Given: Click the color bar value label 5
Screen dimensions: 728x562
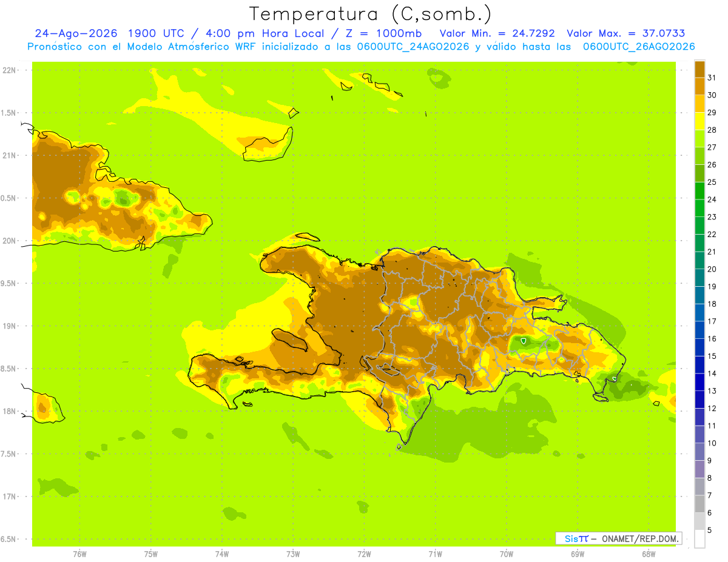Looking at the screenshot, I should point(710,530).
